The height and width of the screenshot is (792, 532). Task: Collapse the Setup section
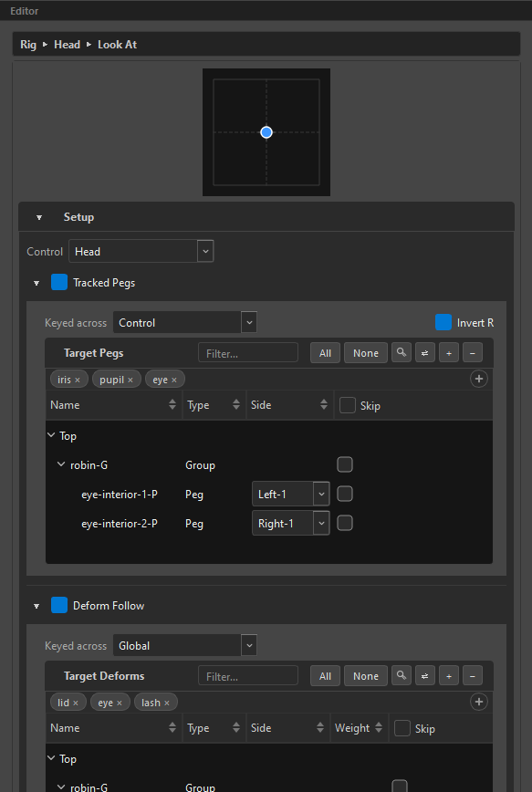click(x=39, y=217)
